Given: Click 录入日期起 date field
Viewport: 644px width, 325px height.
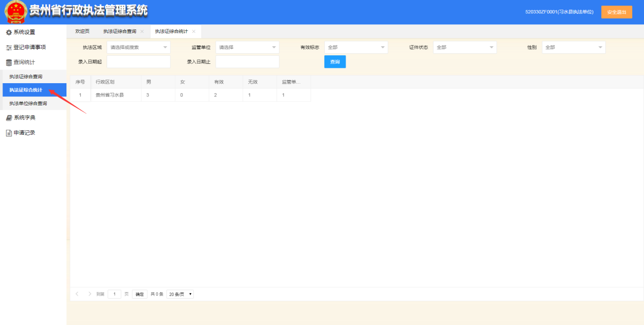Looking at the screenshot, I should (x=139, y=62).
